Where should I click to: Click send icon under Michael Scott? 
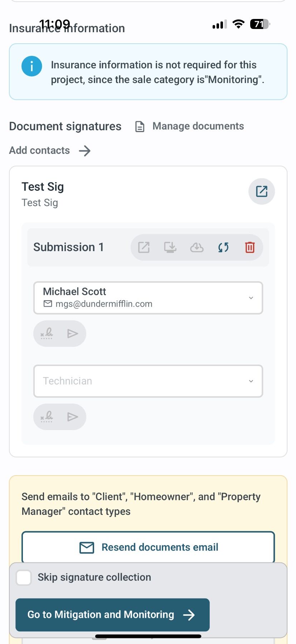73,333
